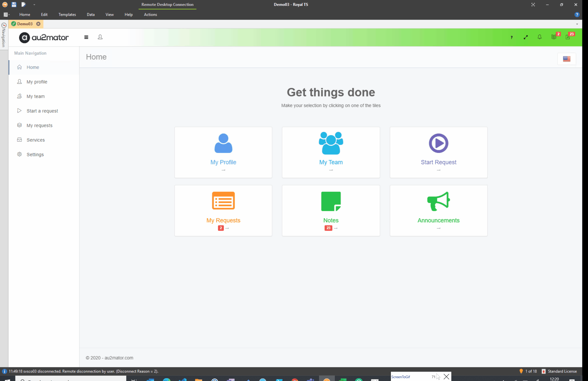Open the Templates menu
Viewport: 588px width, 381px height.
click(x=67, y=14)
